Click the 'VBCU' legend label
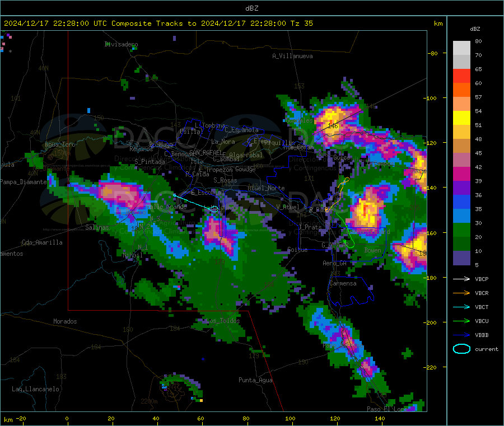The width and height of the screenshot is (504, 426). point(482,321)
